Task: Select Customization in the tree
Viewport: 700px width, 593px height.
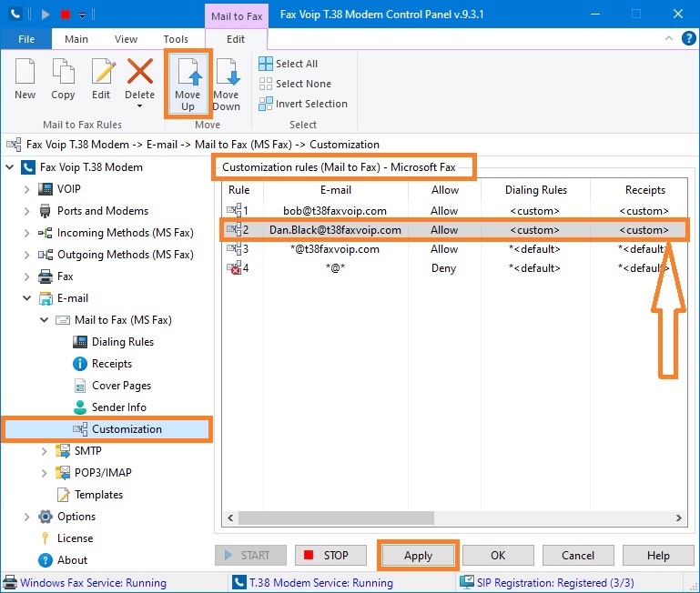Action: [127, 429]
